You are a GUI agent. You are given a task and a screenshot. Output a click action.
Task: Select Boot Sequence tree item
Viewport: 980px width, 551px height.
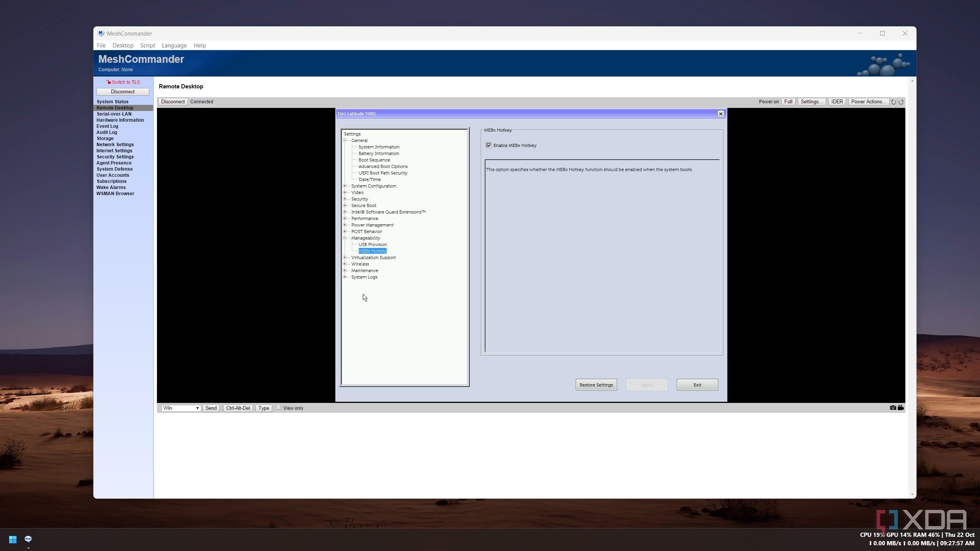click(x=374, y=160)
